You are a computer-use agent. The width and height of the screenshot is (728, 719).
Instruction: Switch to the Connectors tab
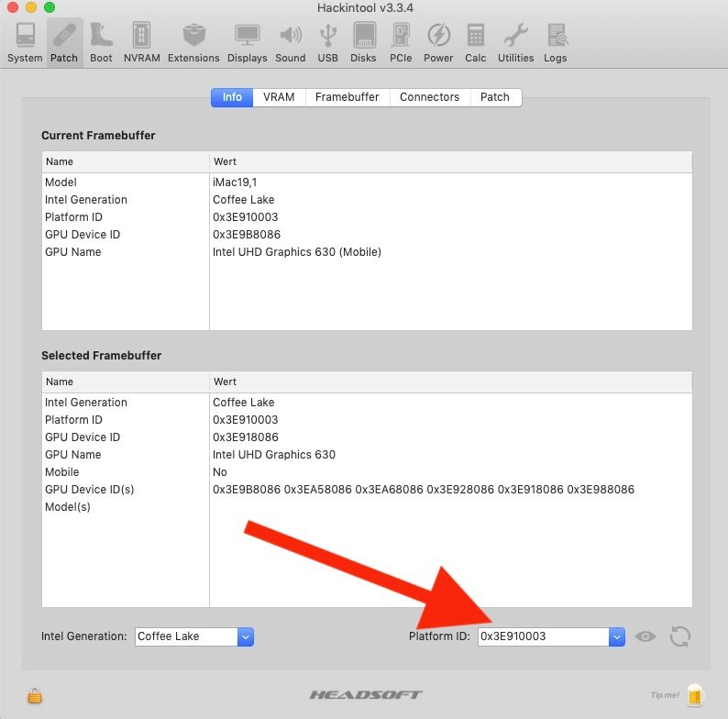[430, 97]
